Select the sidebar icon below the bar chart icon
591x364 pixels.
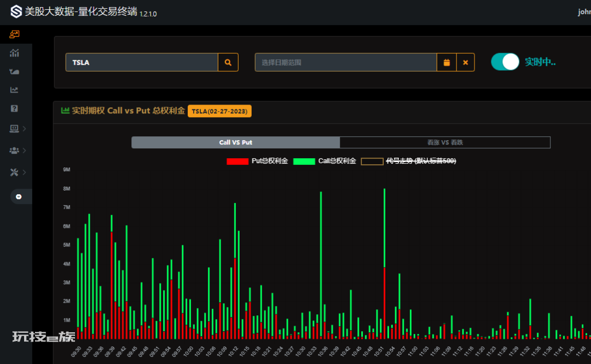point(14,71)
